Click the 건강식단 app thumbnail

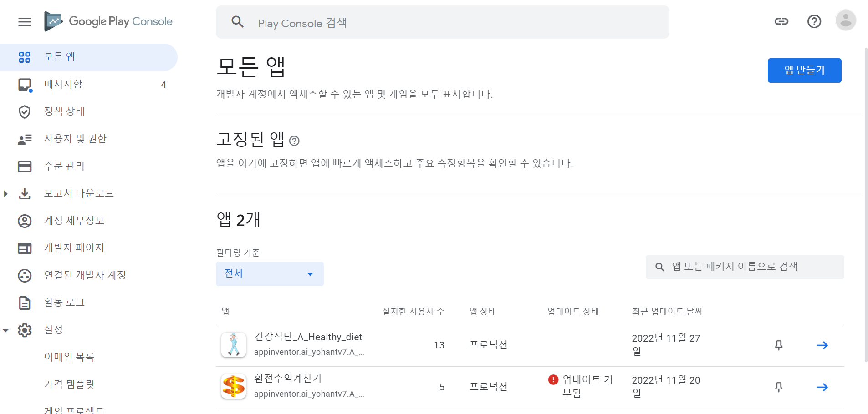click(234, 345)
